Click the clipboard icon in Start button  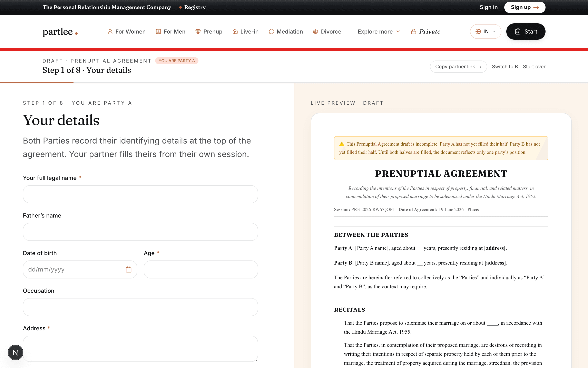[518, 32]
